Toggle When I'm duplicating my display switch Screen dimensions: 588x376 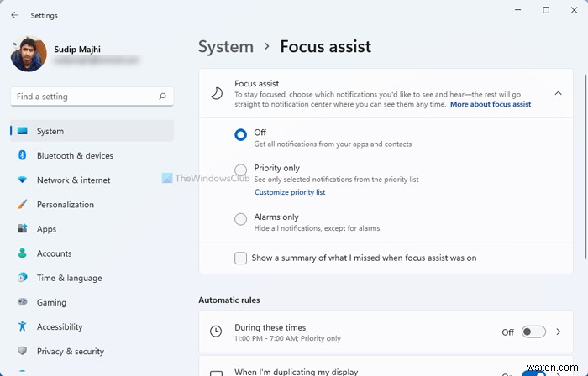[x=533, y=373]
